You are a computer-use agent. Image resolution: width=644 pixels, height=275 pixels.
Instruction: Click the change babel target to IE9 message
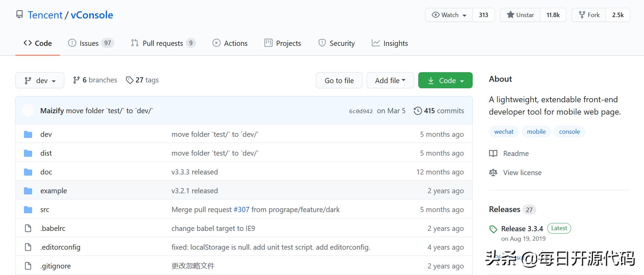213,228
